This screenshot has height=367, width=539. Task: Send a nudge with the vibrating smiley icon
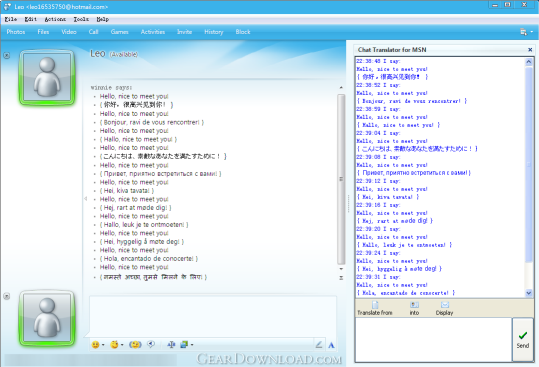click(135, 344)
